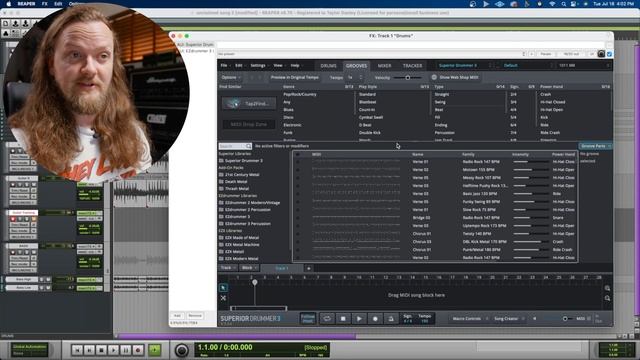Switch to the TRACKER tab
Image resolution: width=640 pixels, height=360 pixels.
coord(413,66)
